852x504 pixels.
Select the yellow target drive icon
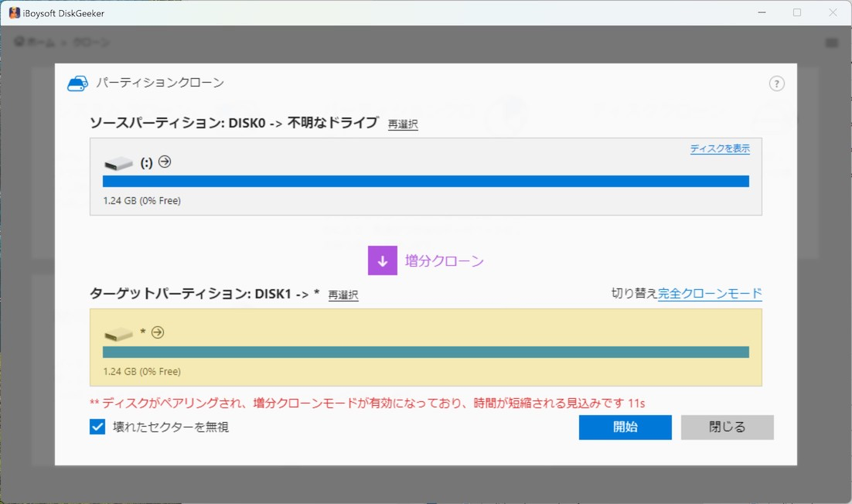point(118,333)
